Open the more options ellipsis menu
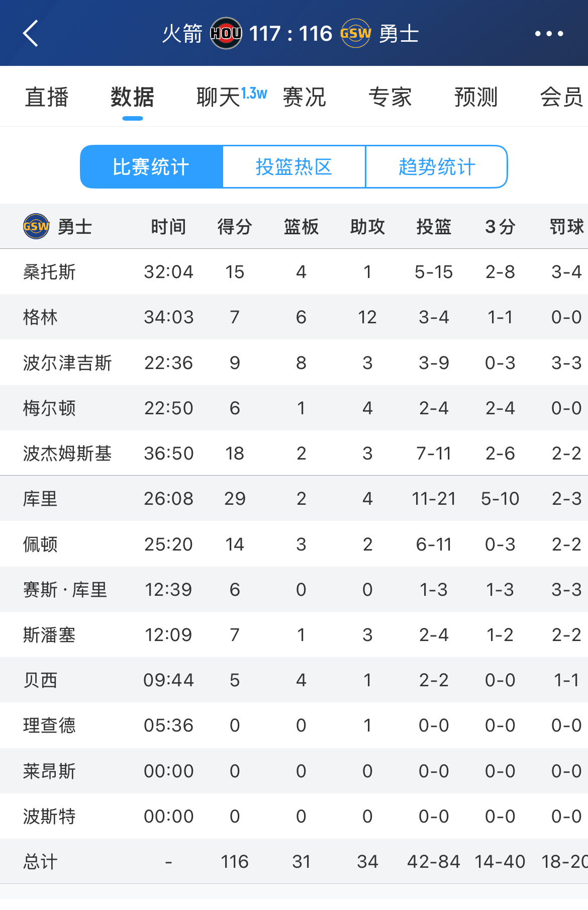588x910 pixels. pos(548,34)
